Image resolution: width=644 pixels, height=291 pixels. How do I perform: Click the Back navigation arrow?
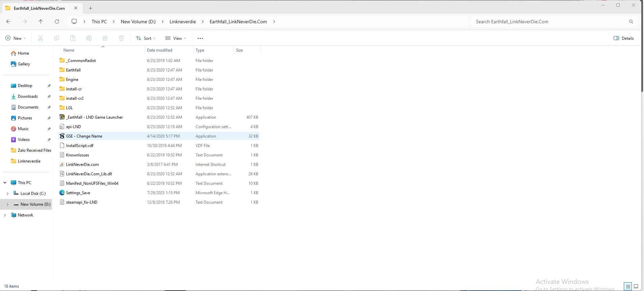[x=8, y=22]
